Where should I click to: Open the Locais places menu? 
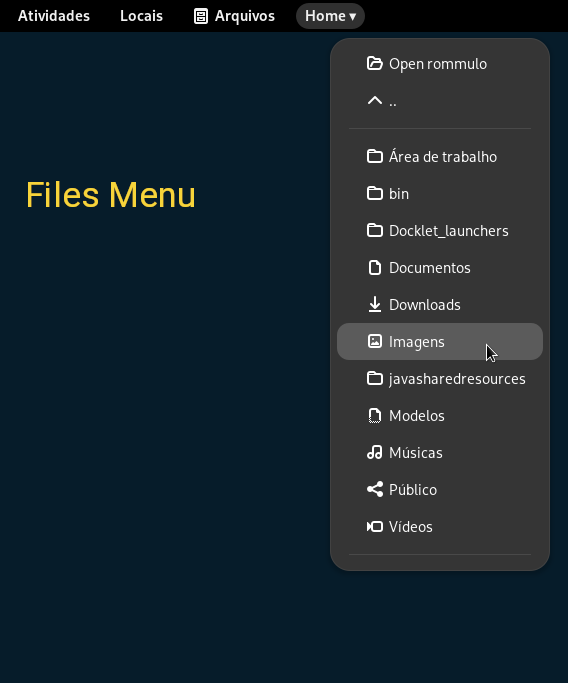pyautogui.click(x=141, y=16)
